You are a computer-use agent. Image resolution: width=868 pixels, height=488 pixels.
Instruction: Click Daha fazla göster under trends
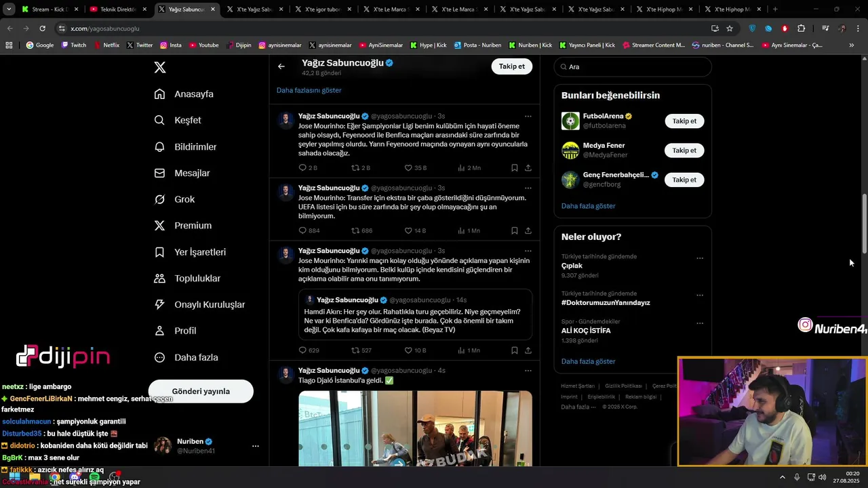pyautogui.click(x=588, y=361)
